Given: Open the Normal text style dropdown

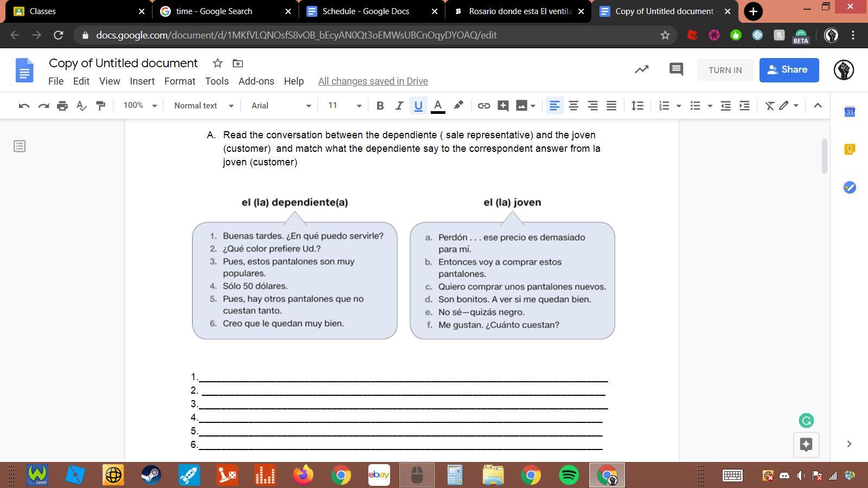Looking at the screenshot, I should pos(203,106).
